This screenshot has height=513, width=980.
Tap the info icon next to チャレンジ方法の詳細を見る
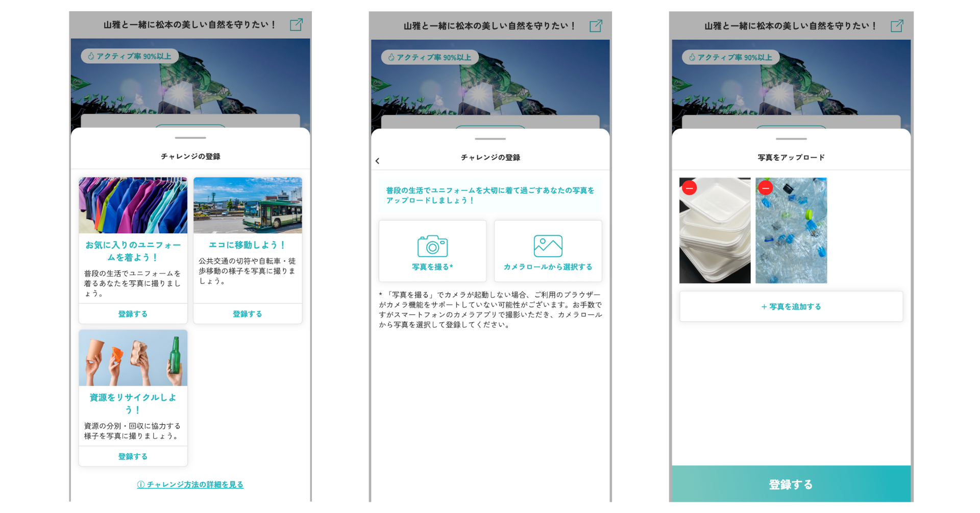(x=140, y=485)
